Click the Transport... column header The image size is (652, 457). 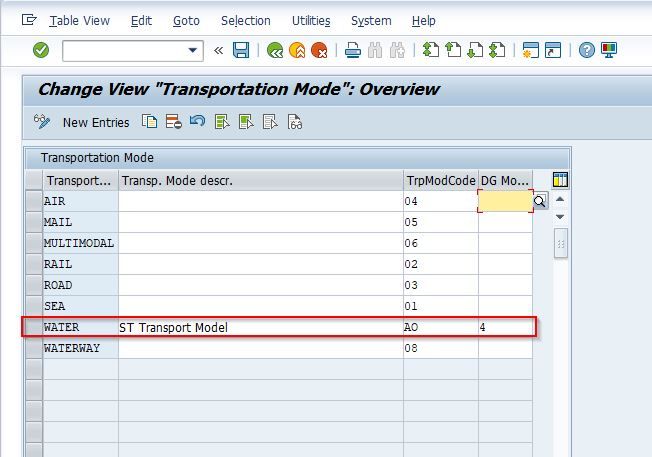81,180
